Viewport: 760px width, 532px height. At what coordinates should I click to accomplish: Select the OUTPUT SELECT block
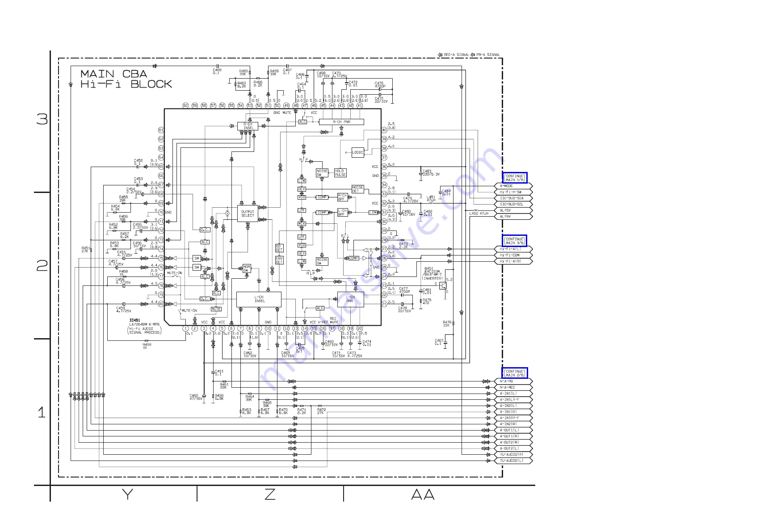[248, 214]
